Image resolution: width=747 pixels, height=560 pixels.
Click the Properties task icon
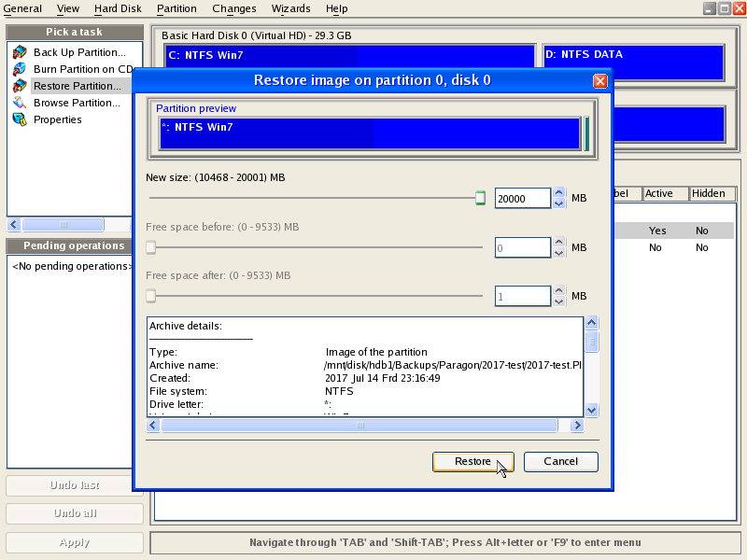(19, 119)
